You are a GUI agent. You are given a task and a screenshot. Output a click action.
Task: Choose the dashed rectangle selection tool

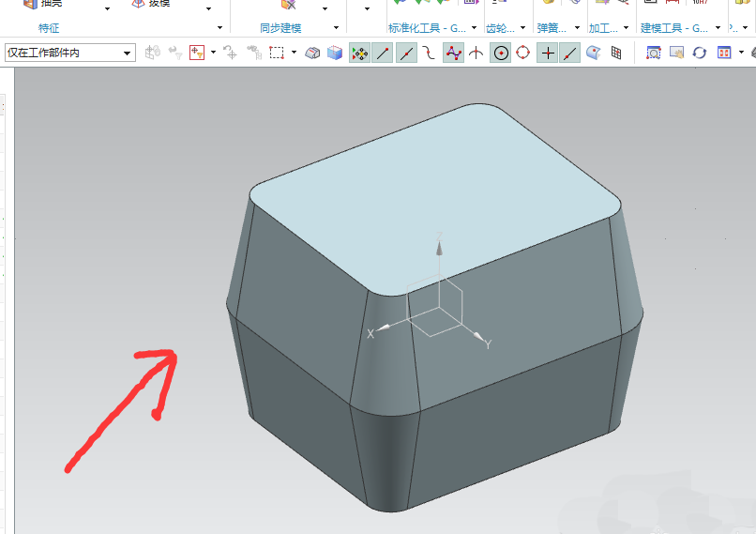[277, 53]
